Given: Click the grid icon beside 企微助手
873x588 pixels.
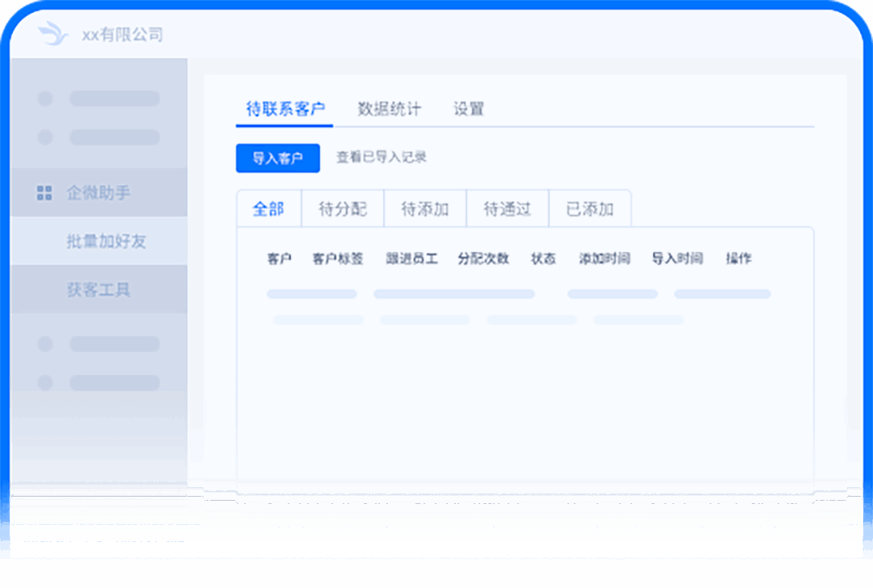Looking at the screenshot, I should tap(44, 193).
